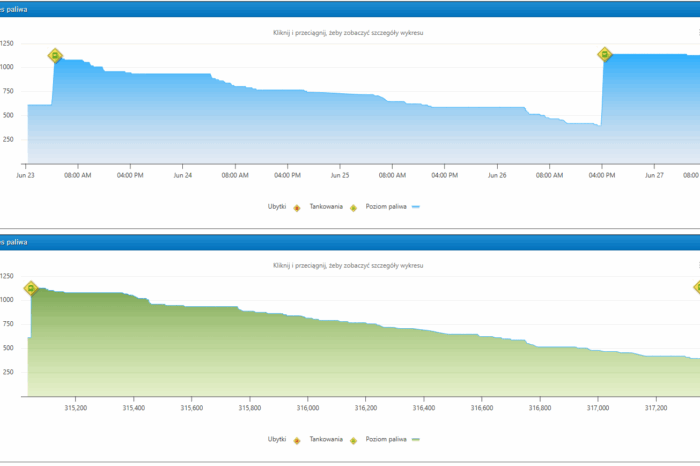This screenshot has width=700, height=466.
Task: Click first refueling marker on top chart
Action: click(x=55, y=56)
